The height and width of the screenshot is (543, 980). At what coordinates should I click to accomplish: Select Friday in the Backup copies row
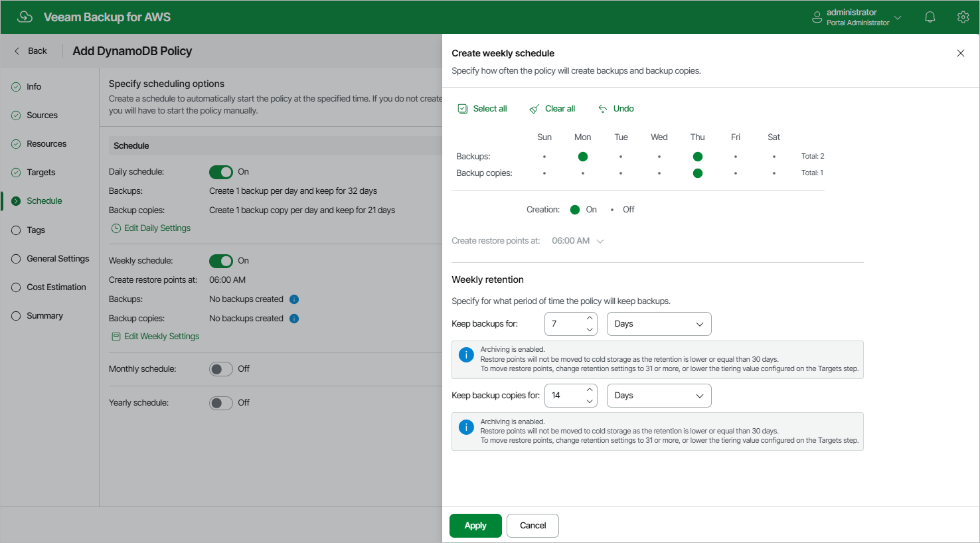point(736,173)
